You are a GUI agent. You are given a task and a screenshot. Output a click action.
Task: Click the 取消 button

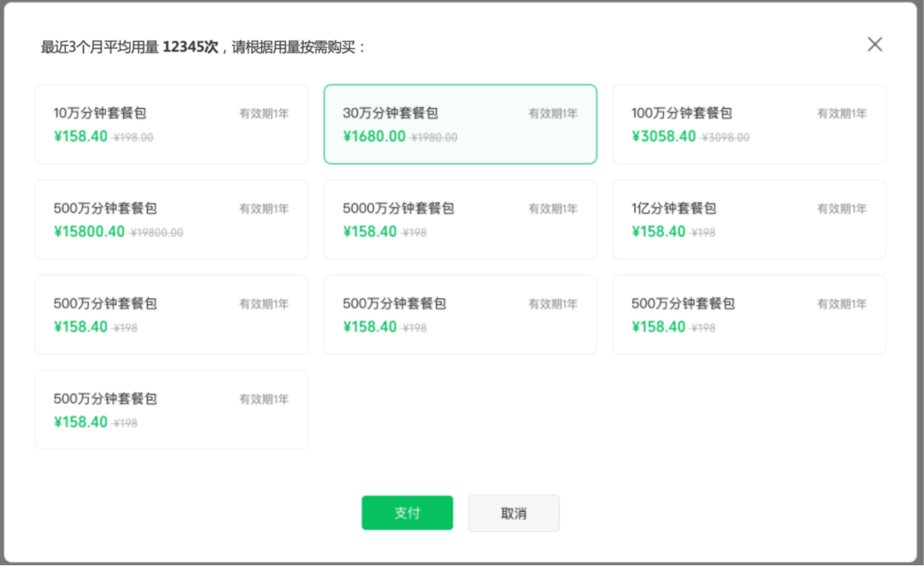[x=513, y=513]
